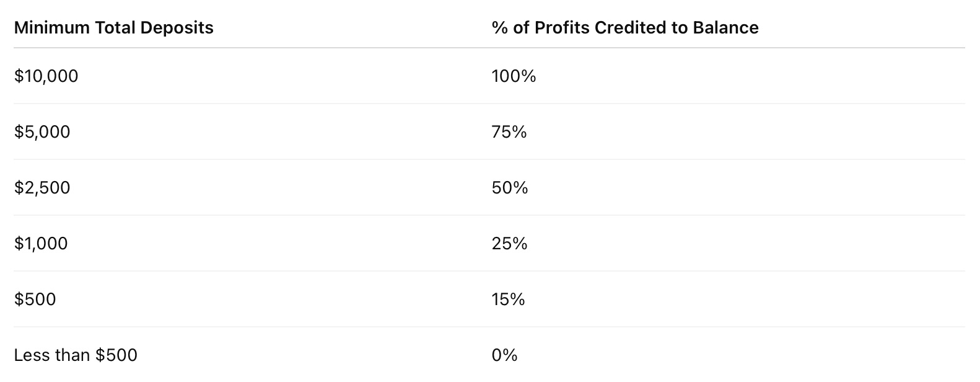Click the divider line below the $10,000 row
This screenshot has height=382, width=980.
pyautogui.click(x=489, y=104)
